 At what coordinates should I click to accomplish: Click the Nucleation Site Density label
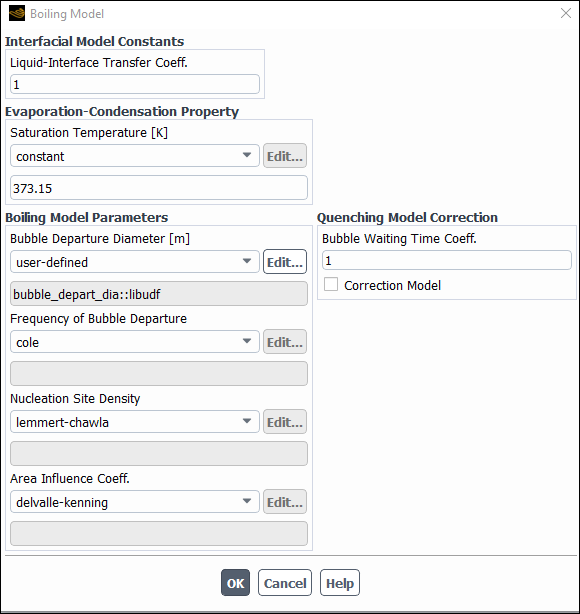pyautogui.click(x=75, y=399)
